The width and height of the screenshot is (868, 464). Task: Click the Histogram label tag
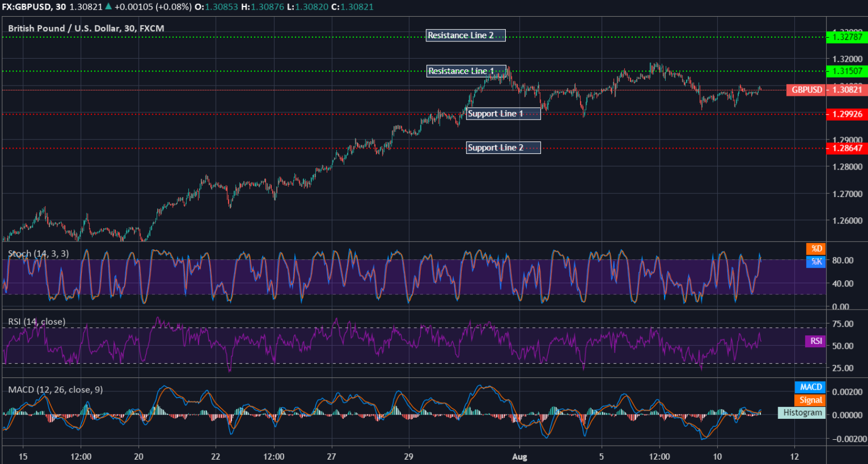tap(802, 413)
